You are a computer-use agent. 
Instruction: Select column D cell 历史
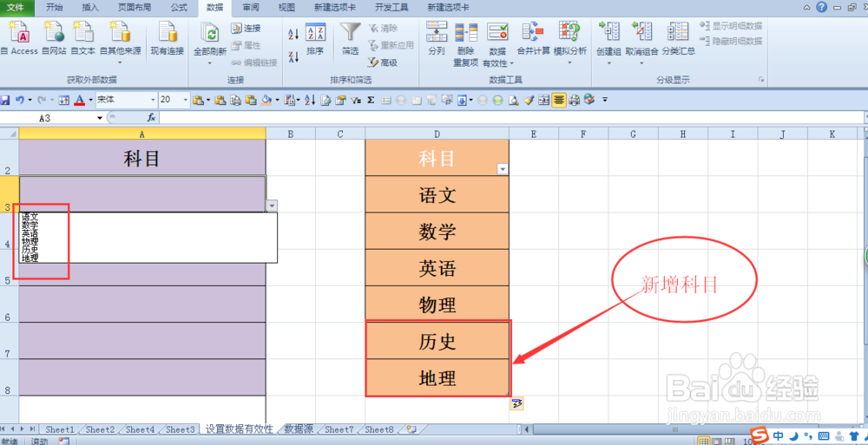click(x=437, y=341)
